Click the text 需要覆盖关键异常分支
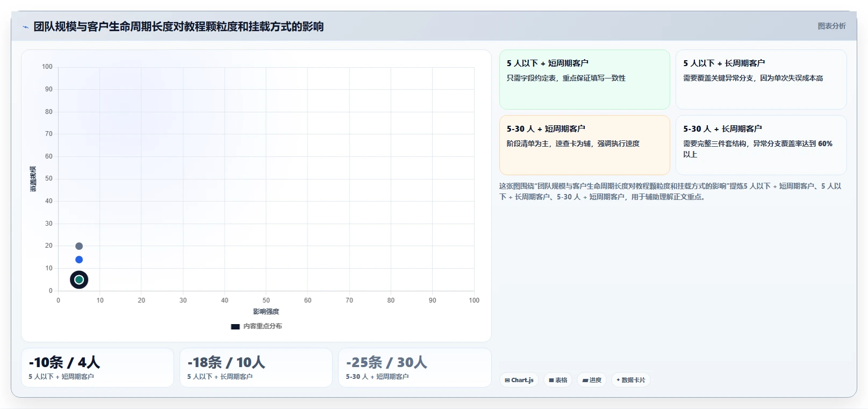Image resolution: width=868 pixels, height=409 pixels. (719, 78)
